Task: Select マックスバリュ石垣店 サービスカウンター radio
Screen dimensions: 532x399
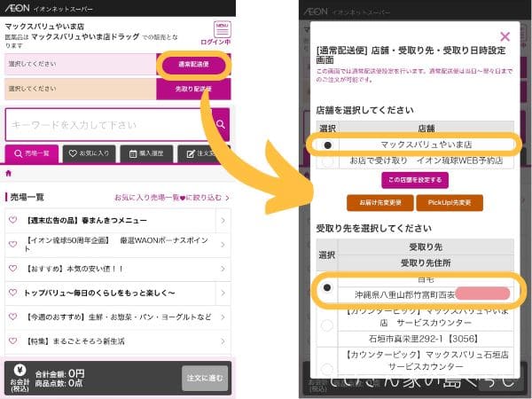Action: pyautogui.click(x=327, y=367)
